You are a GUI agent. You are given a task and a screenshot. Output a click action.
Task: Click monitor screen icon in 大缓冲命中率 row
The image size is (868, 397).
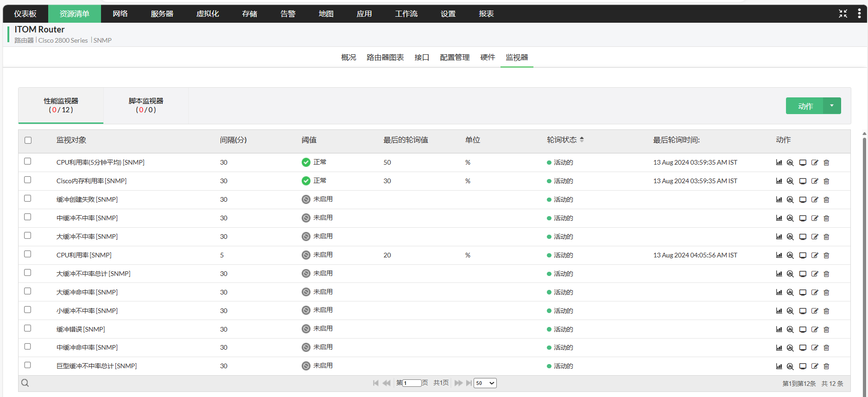(803, 292)
